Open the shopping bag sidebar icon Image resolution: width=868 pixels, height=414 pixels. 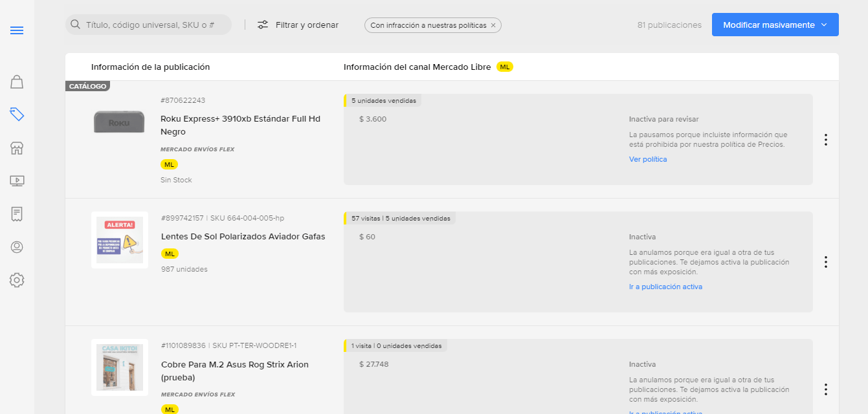(x=17, y=82)
